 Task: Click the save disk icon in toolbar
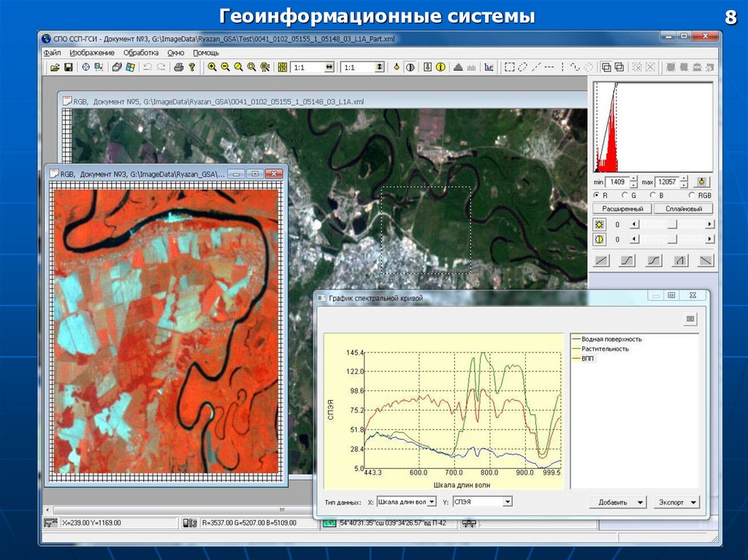point(68,67)
